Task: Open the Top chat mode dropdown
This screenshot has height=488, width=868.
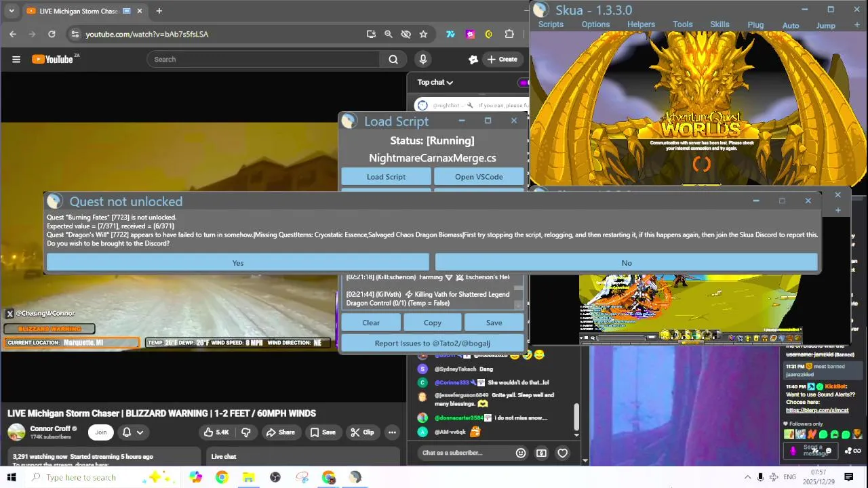Action: [x=435, y=83]
